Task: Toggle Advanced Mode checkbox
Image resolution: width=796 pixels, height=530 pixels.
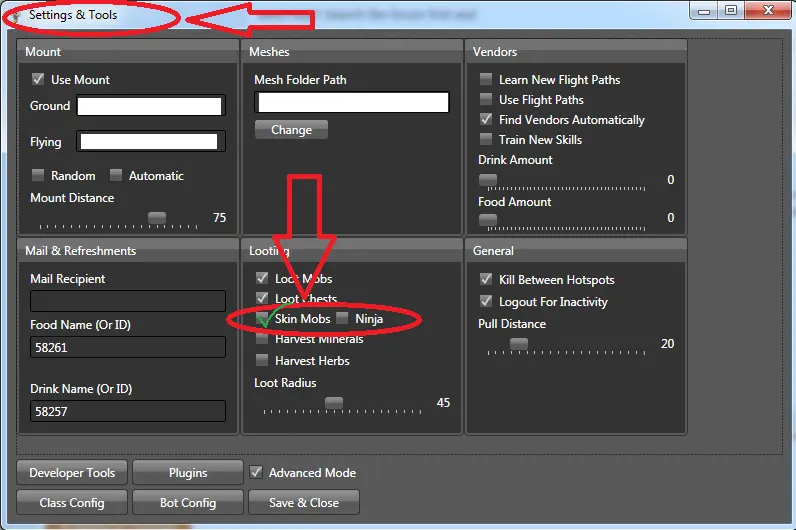Action: pos(256,472)
